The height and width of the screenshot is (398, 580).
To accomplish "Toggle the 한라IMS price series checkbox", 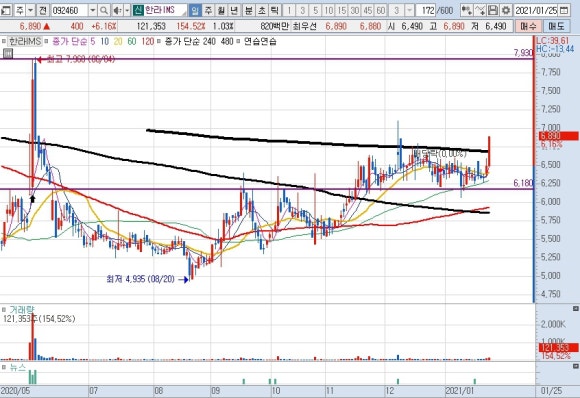I will (x=3, y=41).
